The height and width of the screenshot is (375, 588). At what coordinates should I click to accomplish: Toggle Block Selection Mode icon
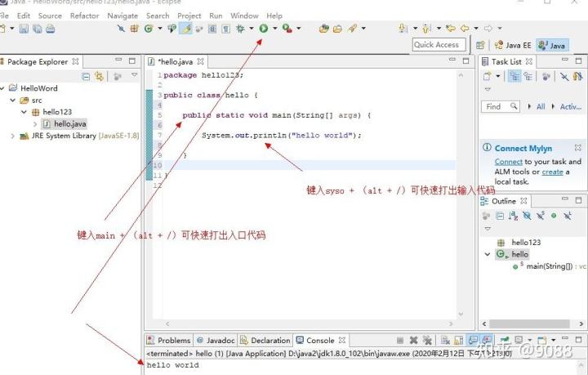212,28
